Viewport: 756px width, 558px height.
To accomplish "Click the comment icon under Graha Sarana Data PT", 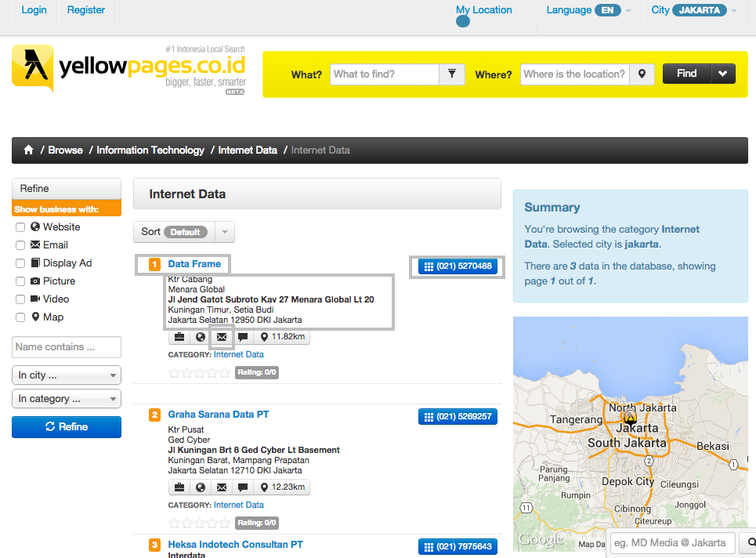I will click(243, 487).
